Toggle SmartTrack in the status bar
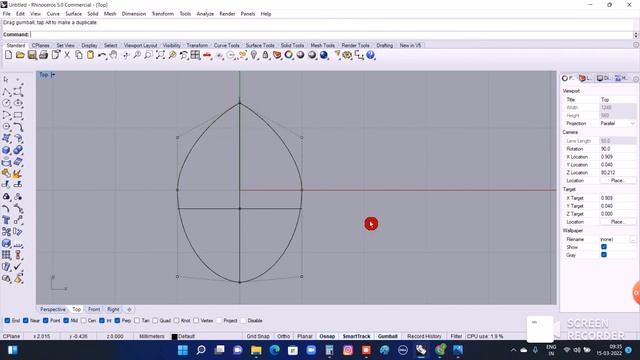Screen dimensions: 640x360 tap(356, 336)
